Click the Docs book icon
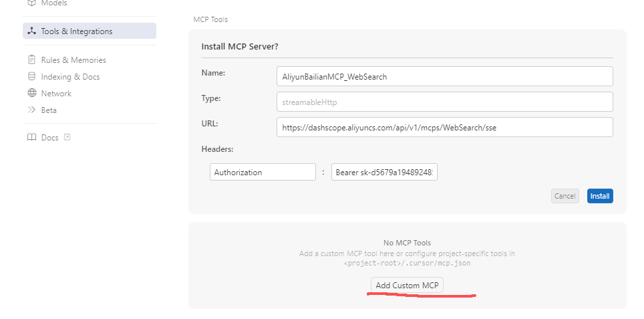This screenshot has height=319, width=644. pos(31,137)
